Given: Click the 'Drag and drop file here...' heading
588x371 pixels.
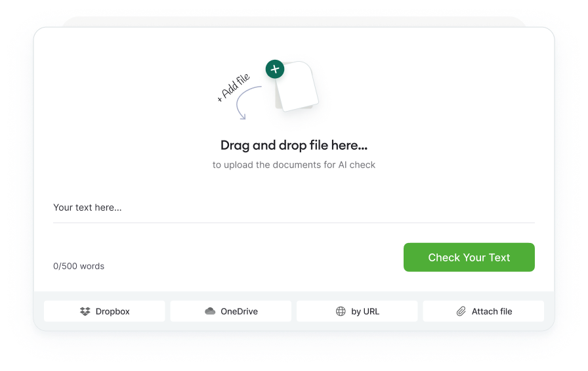Looking at the screenshot, I should click(x=294, y=146).
